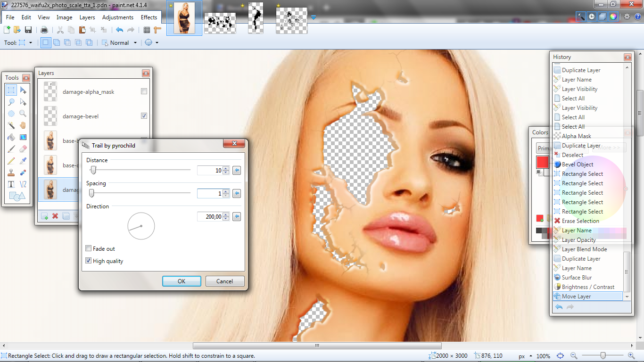Hide the damage-bevel layer

(x=144, y=116)
